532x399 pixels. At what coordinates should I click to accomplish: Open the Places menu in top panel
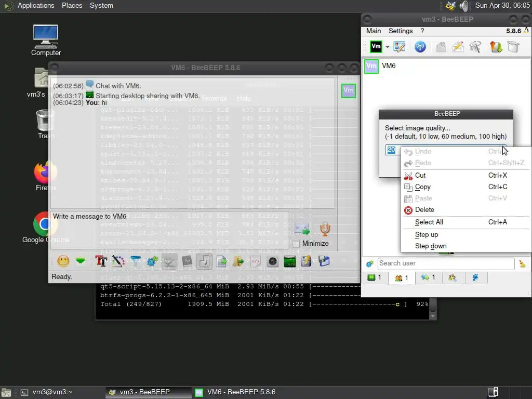72,5
